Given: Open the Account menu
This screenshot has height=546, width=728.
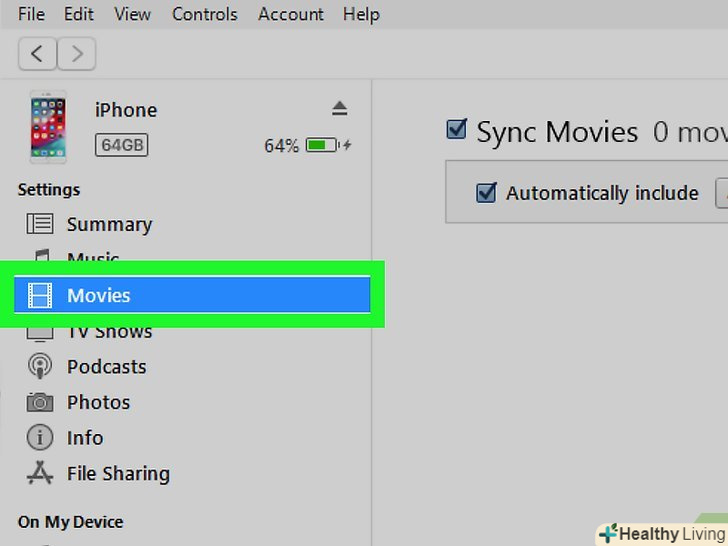Looking at the screenshot, I should 290,14.
